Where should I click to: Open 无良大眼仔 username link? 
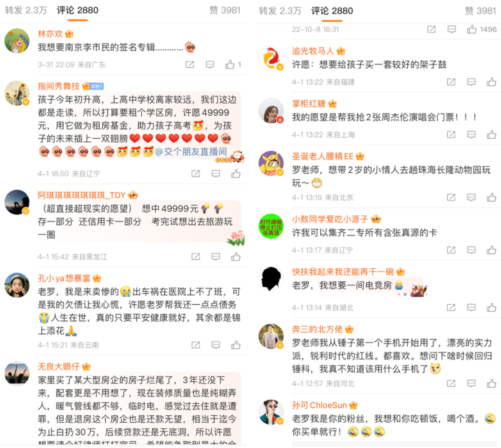click(x=59, y=366)
